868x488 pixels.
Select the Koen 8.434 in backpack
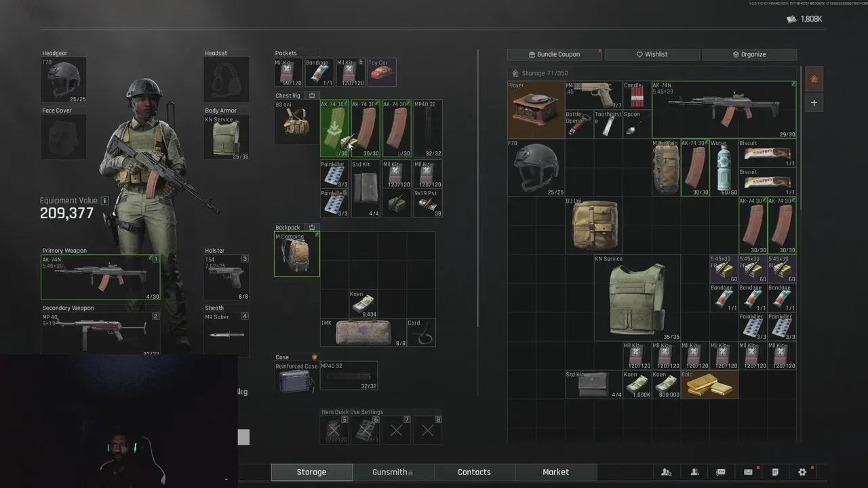(x=363, y=304)
